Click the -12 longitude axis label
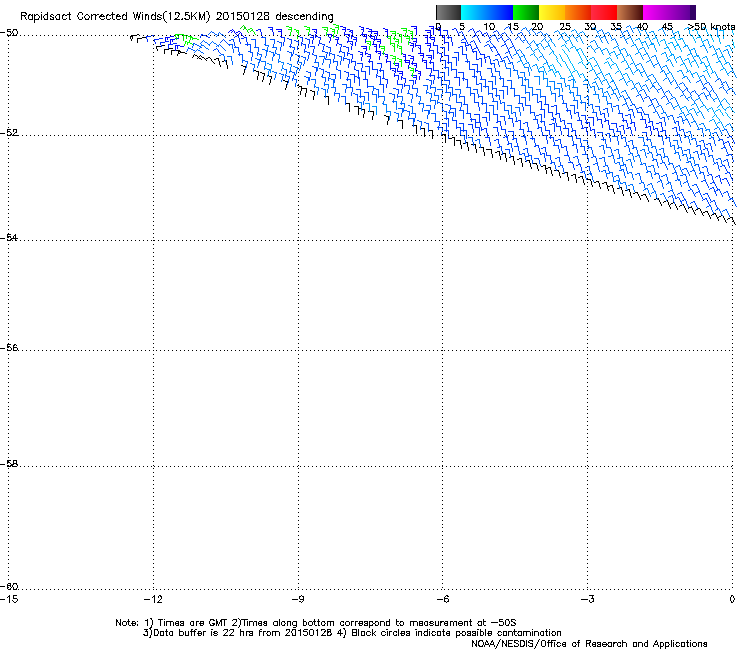This screenshot has width=740, height=650. coord(153,599)
